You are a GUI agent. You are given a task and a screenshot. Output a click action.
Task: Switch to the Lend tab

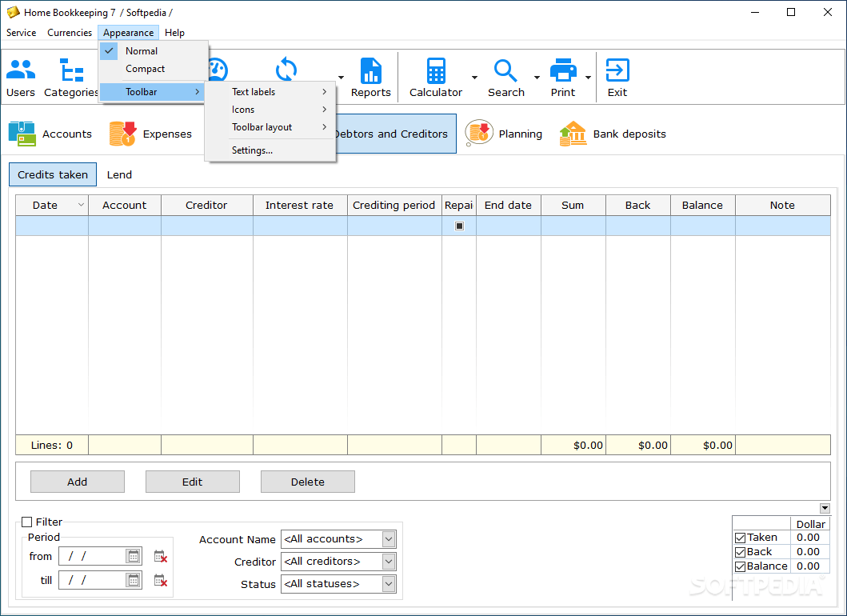point(118,174)
